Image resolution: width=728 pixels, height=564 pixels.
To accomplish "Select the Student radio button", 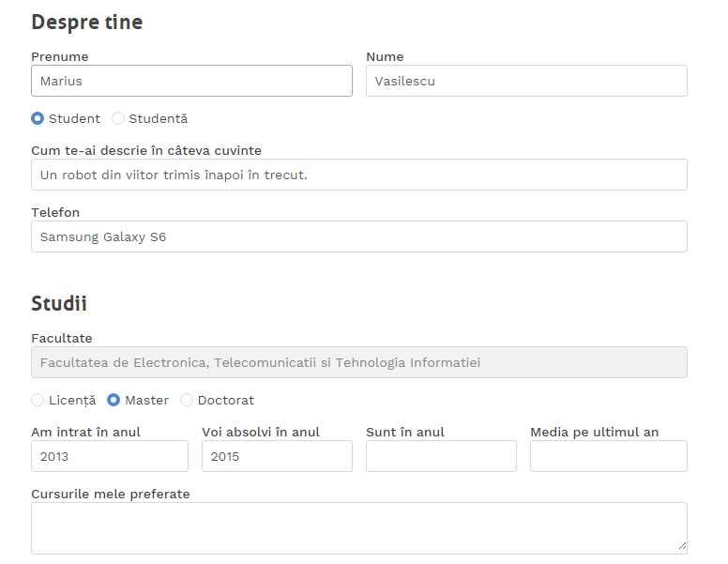I will pos(38,118).
